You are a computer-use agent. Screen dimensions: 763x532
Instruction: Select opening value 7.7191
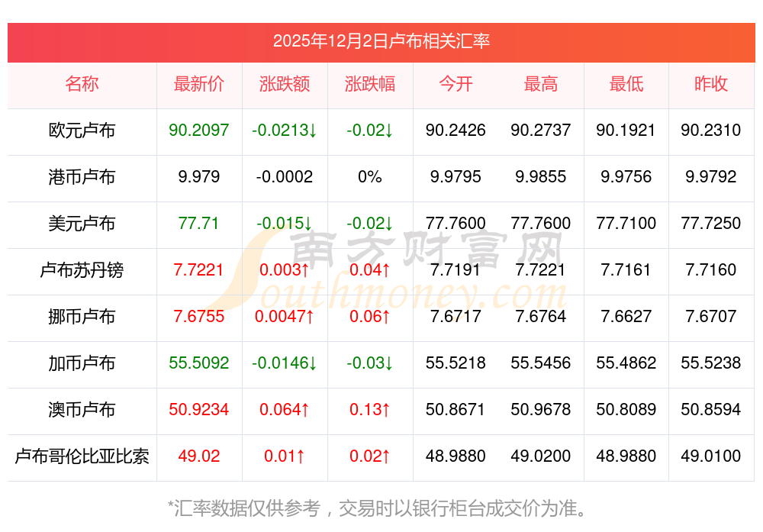tap(456, 270)
